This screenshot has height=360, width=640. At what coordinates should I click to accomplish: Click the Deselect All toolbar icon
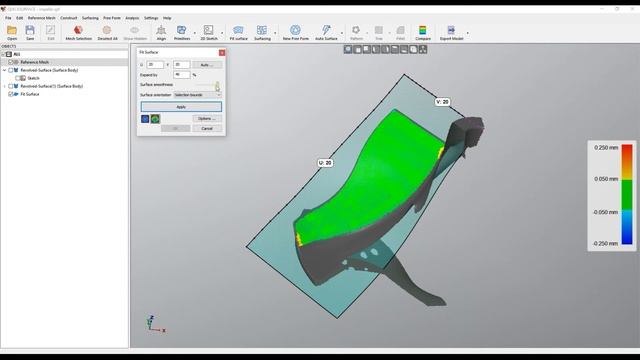(x=107, y=30)
